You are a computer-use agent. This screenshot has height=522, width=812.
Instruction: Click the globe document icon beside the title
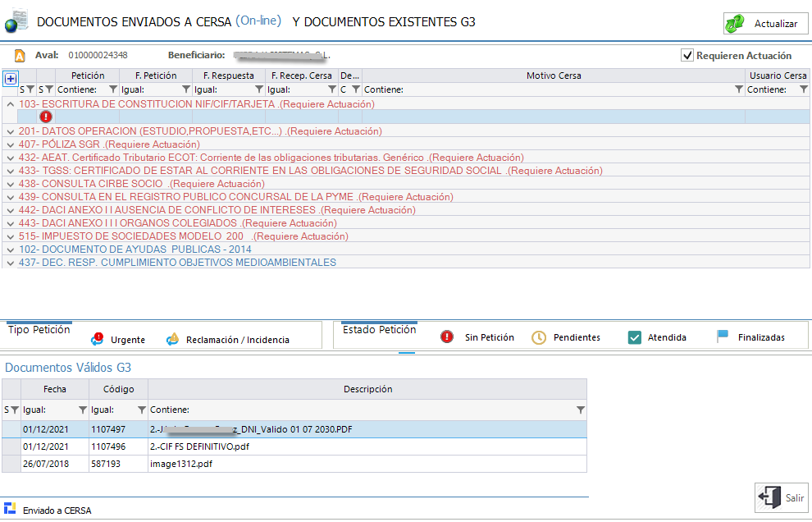pos(16,21)
